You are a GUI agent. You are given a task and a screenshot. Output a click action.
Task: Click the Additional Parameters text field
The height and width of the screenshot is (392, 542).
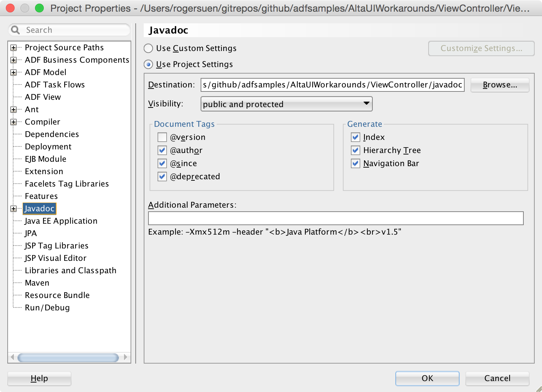[x=336, y=218]
